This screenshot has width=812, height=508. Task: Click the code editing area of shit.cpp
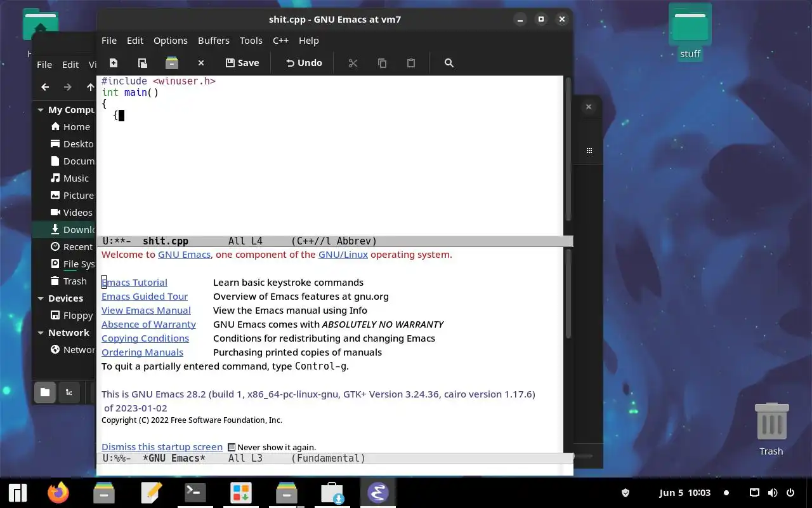[330, 156]
